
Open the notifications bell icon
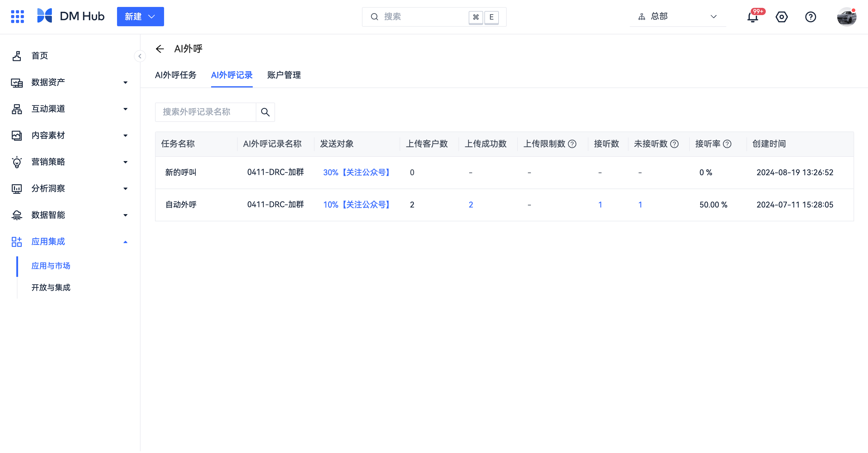(x=752, y=17)
